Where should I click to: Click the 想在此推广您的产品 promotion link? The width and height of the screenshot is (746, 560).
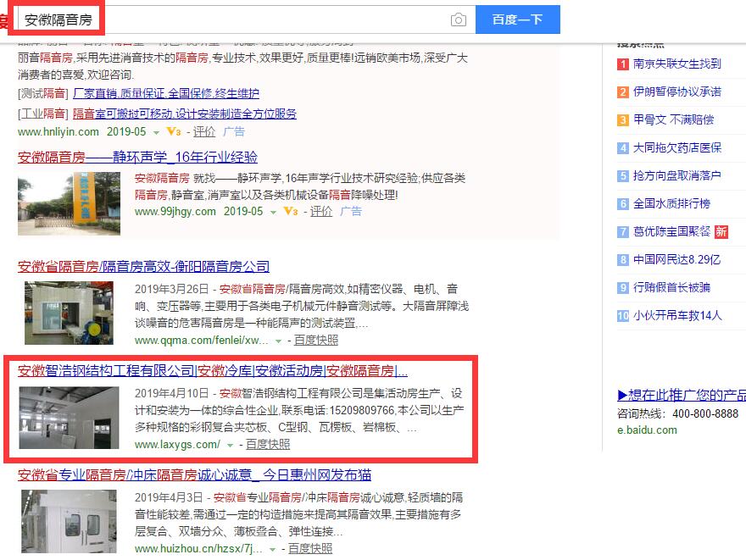point(682,396)
